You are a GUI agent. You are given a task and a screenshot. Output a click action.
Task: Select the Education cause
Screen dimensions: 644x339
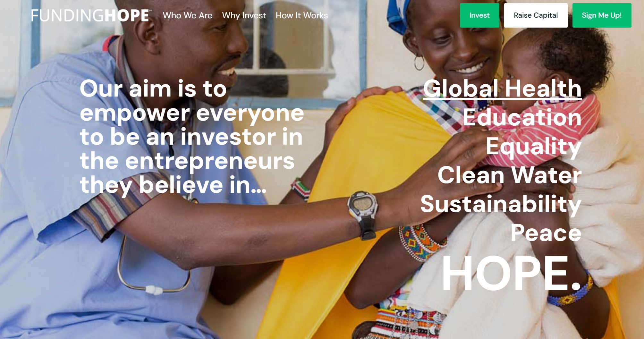pos(522,117)
